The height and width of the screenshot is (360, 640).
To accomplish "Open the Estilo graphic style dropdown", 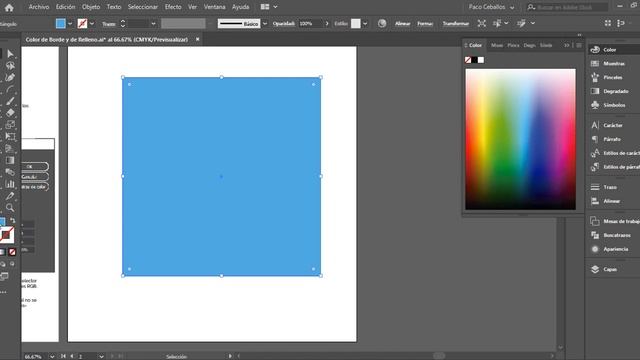I will 365,24.
